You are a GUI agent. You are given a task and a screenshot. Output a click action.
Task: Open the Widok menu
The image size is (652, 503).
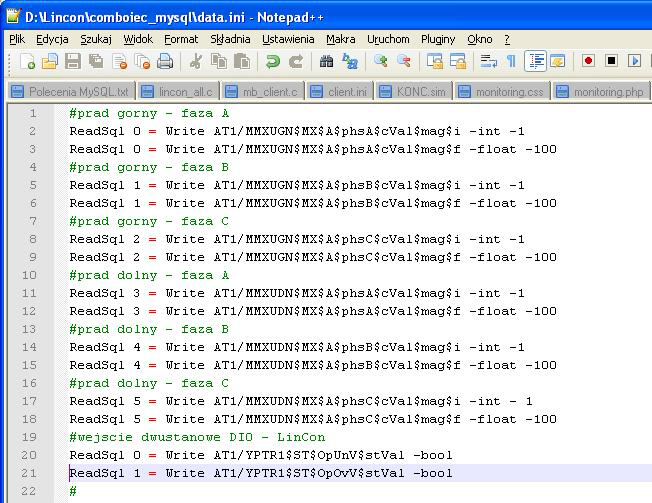[x=138, y=39]
